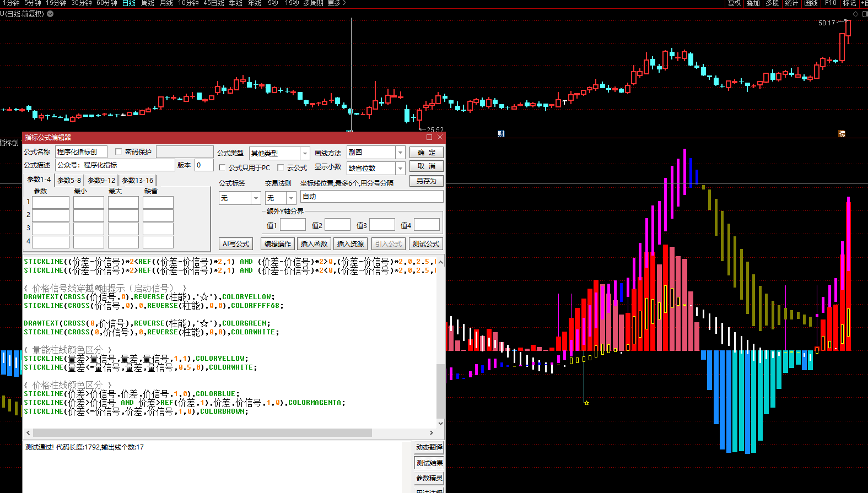This screenshot has height=493, width=868.
Task: Select the 周线 period tab
Action: pyautogui.click(x=147, y=3)
